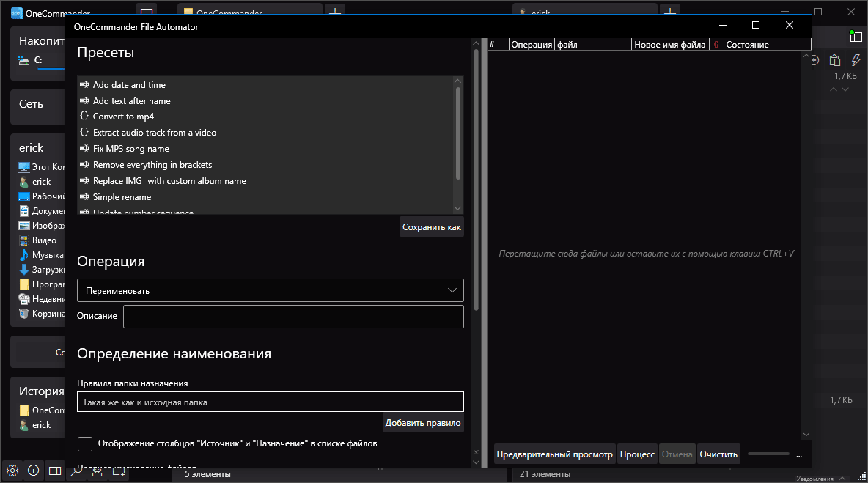
Task: Pick 'Remove everything in brackets' preset
Action: [x=152, y=164]
